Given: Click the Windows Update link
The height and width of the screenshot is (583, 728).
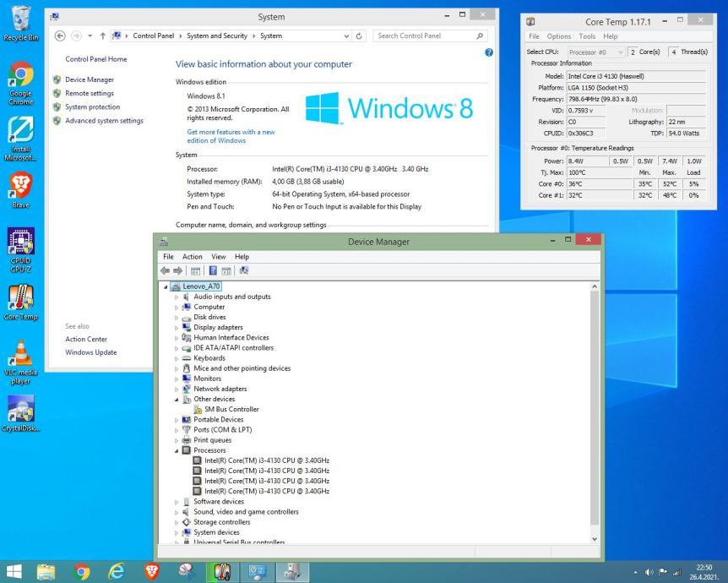Looking at the screenshot, I should point(91,352).
